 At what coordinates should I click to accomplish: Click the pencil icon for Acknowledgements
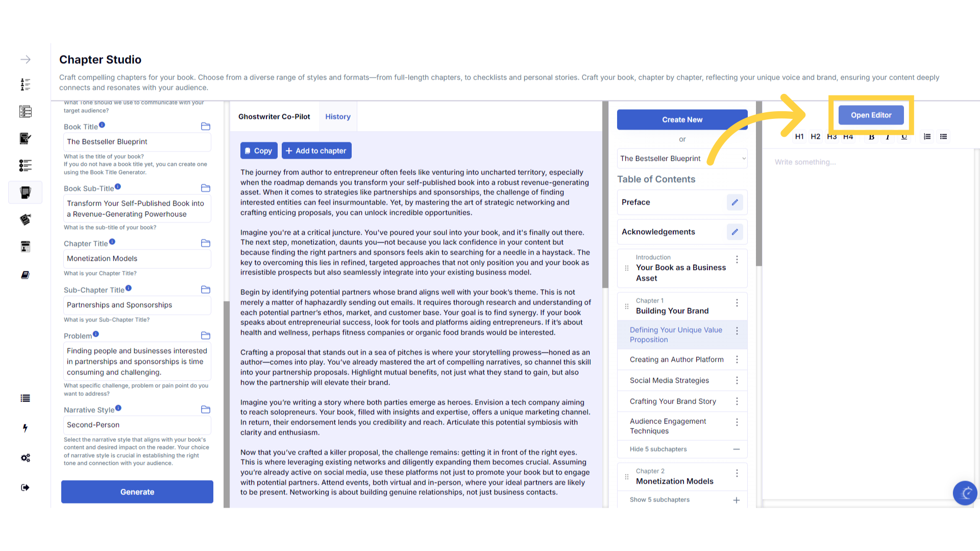(734, 232)
